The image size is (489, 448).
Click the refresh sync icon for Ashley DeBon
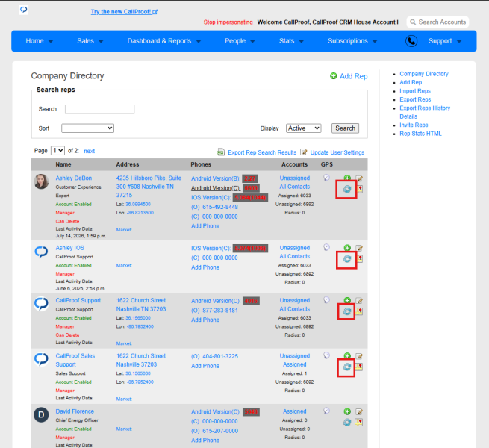click(x=347, y=189)
